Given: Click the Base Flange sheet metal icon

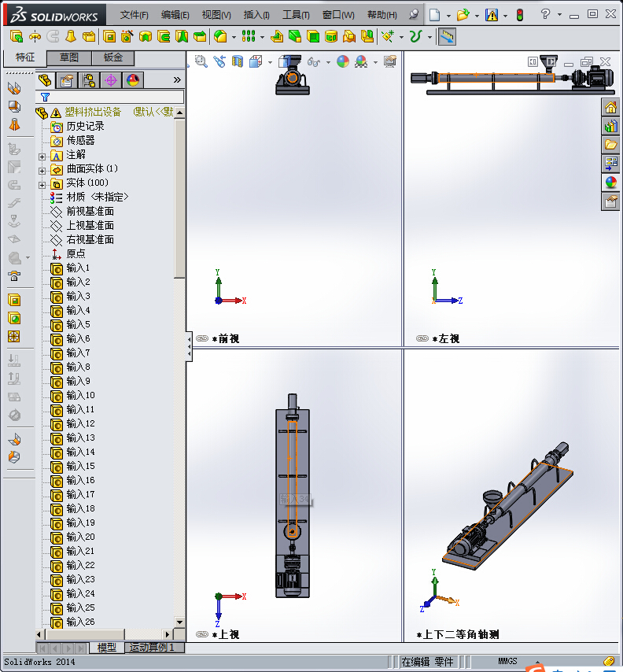Looking at the screenshot, I should click(14, 88).
